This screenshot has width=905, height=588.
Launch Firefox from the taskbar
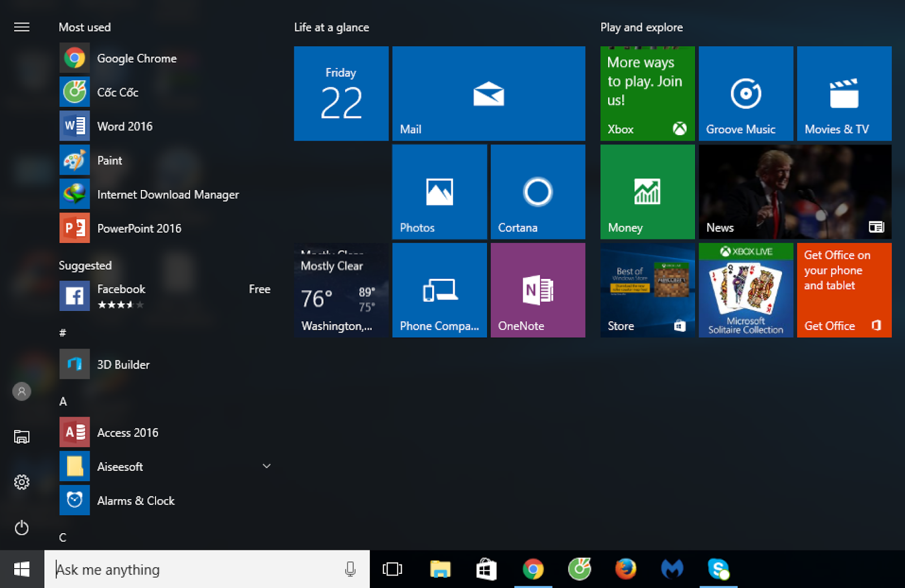(x=626, y=569)
